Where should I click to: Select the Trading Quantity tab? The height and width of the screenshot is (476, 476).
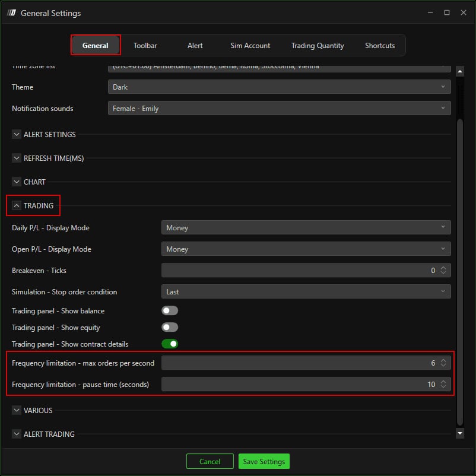(x=318, y=46)
